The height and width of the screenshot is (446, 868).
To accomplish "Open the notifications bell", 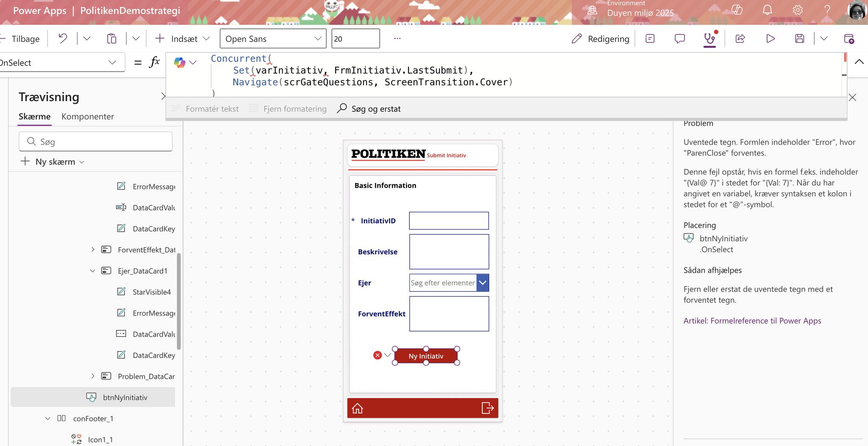I will 767,10.
